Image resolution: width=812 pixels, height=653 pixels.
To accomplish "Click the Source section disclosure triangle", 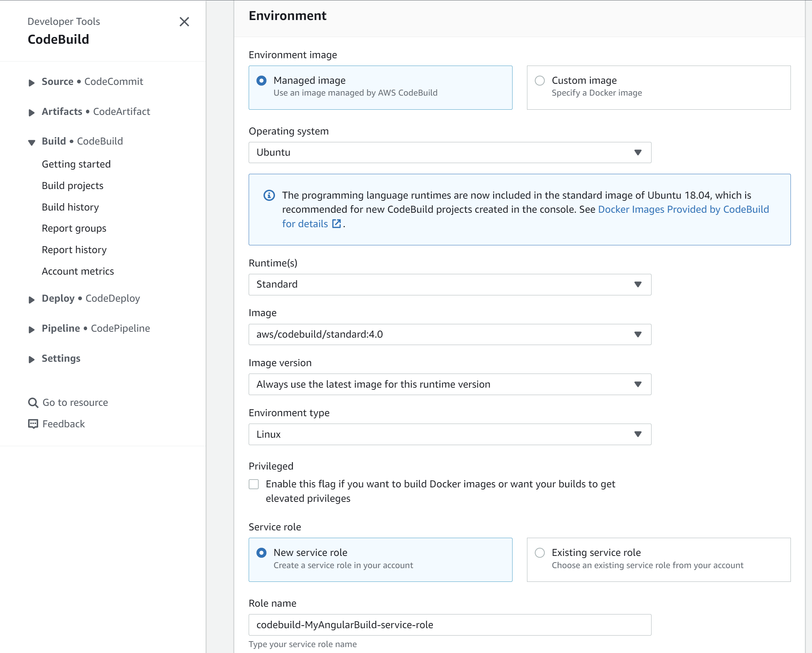I will tap(31, 83).
